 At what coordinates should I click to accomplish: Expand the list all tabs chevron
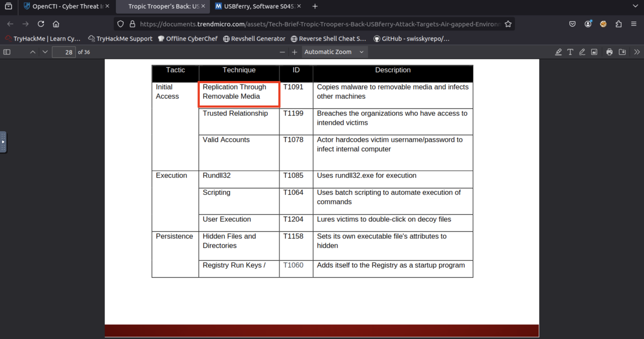[x=635, y=6]
